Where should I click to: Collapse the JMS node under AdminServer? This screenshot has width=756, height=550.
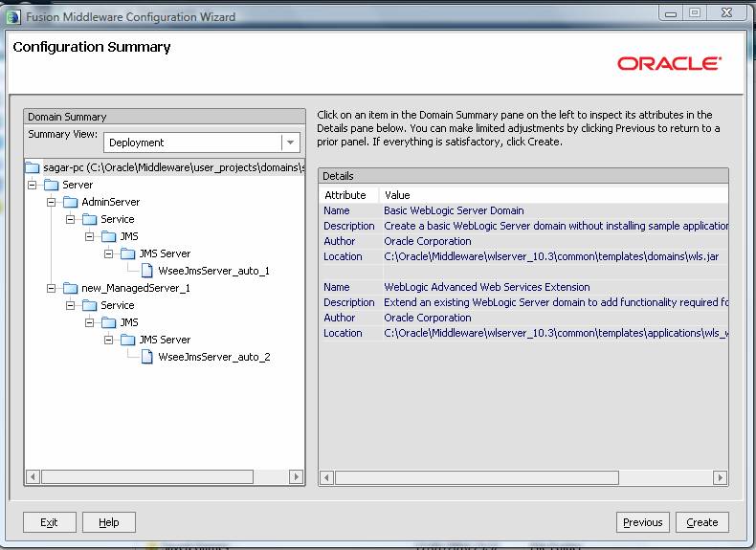[90, 236]
